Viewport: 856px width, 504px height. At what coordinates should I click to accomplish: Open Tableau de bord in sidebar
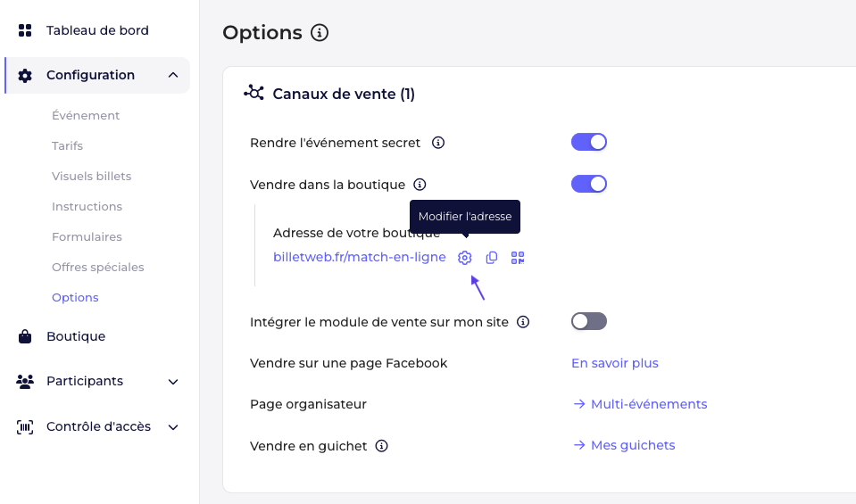(97, 30)
